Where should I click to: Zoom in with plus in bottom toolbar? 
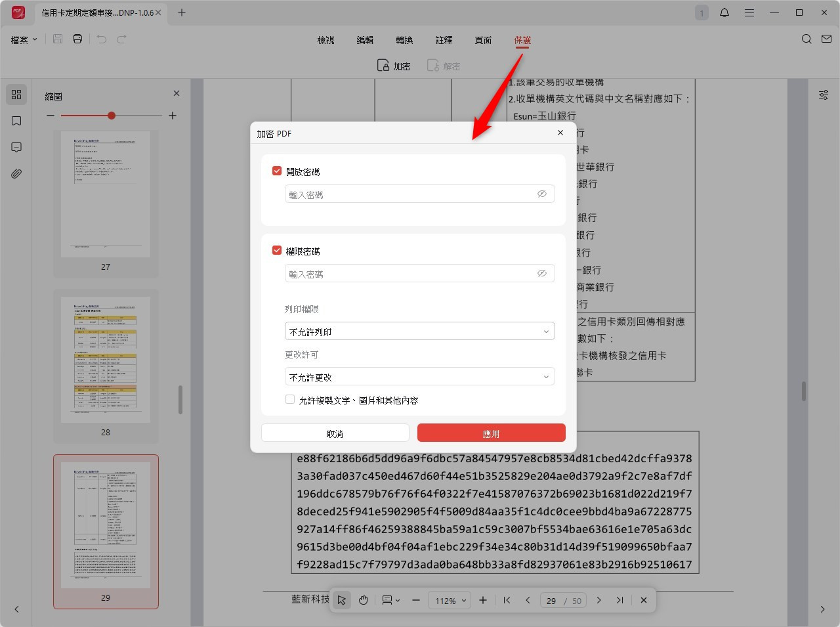tap(483, 600)
